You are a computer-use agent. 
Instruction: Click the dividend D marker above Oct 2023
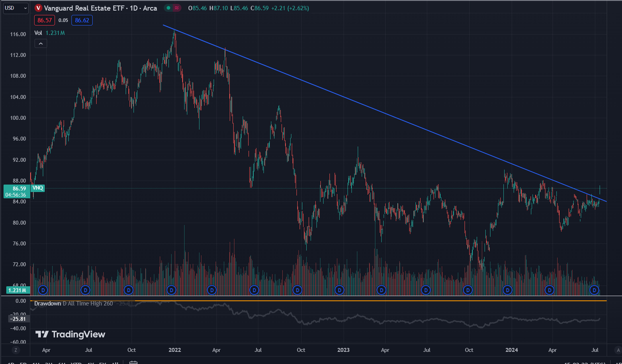[x=467, y=290]
